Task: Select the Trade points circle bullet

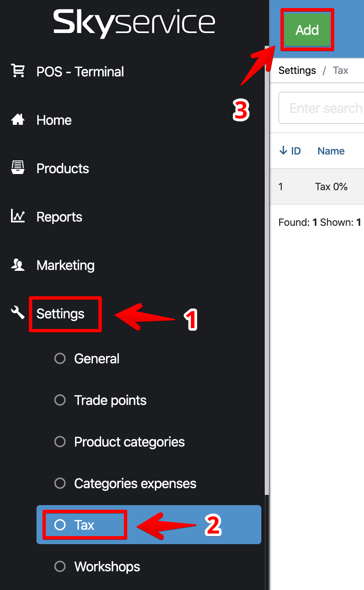Action: click(x=60, y=400)
